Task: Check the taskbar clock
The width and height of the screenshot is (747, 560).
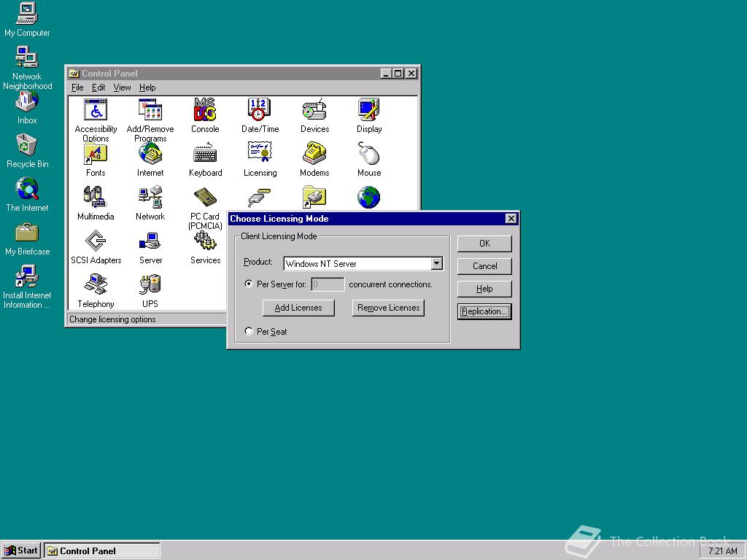Action: coord(721,551)
